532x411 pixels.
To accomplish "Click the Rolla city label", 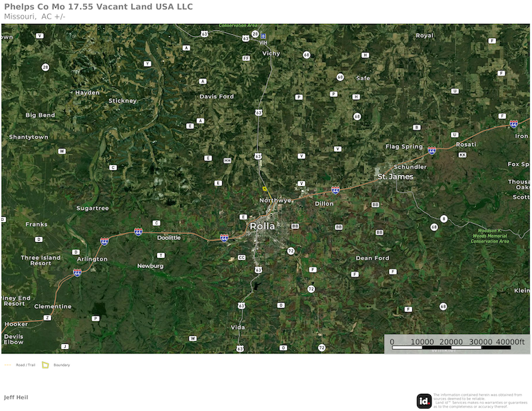I will 262,226.
